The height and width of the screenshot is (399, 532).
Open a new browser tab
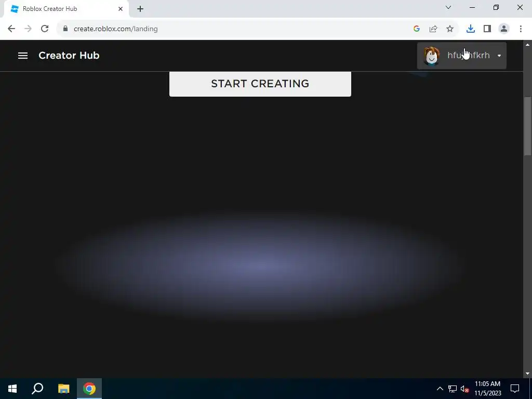[140, 9]
